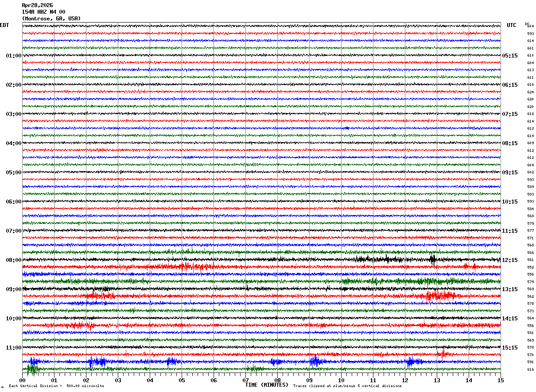Image resolution: width=536 pixels, height=392 pixels.
Task: Click the 10:15 UTC time label
Action: 510,202
